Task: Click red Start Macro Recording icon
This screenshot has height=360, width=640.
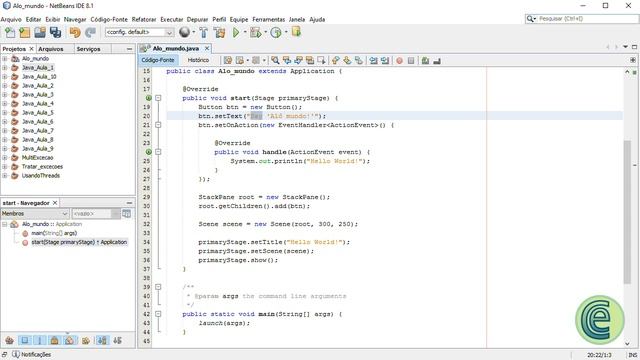Action: 399,60
